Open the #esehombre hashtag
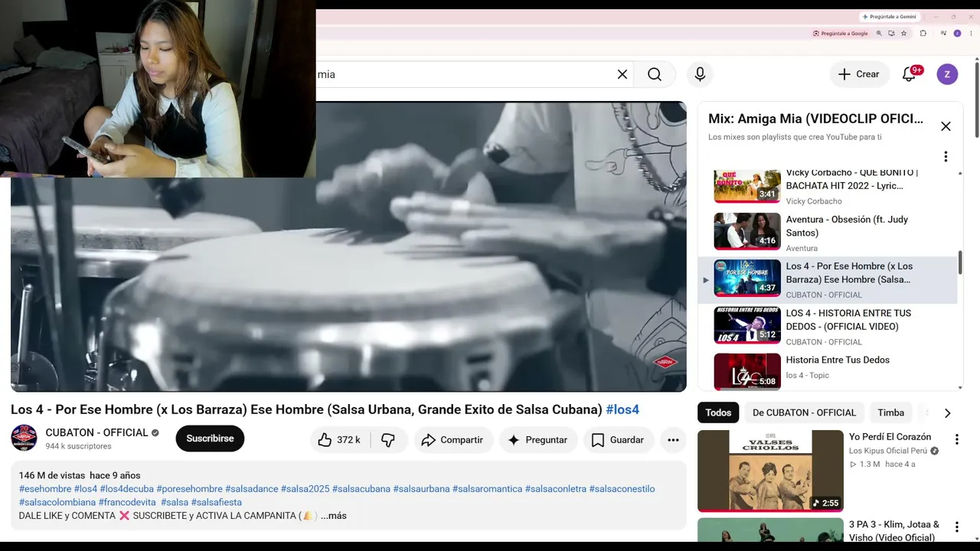The image size is (980, 551). click(x=45, y=489)
